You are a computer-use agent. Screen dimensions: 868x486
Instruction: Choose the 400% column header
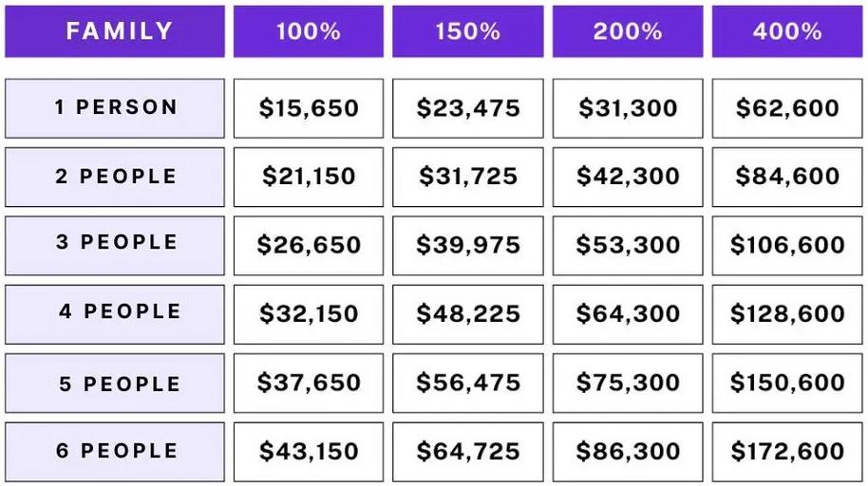tap(787, 31)
